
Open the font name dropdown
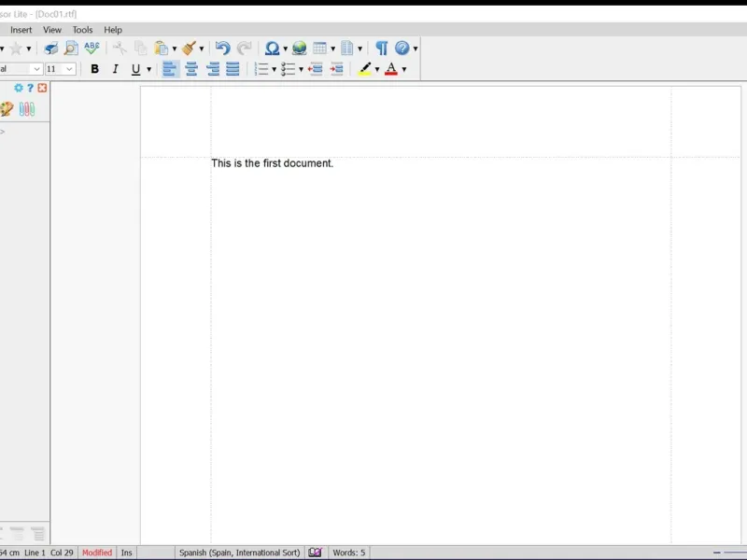pos(36,69)
